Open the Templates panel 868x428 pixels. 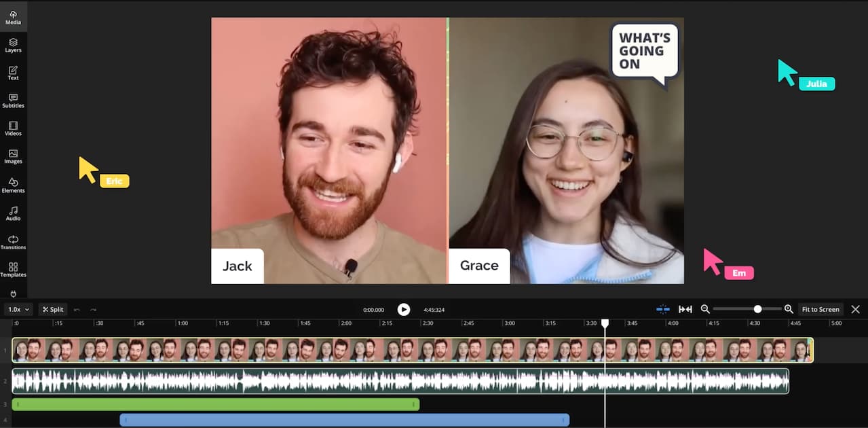click(13, 270)
